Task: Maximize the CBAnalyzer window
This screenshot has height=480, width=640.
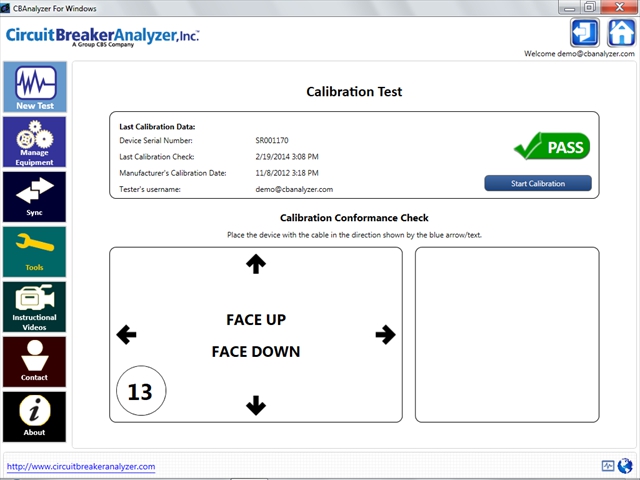Action: [589, 7]
